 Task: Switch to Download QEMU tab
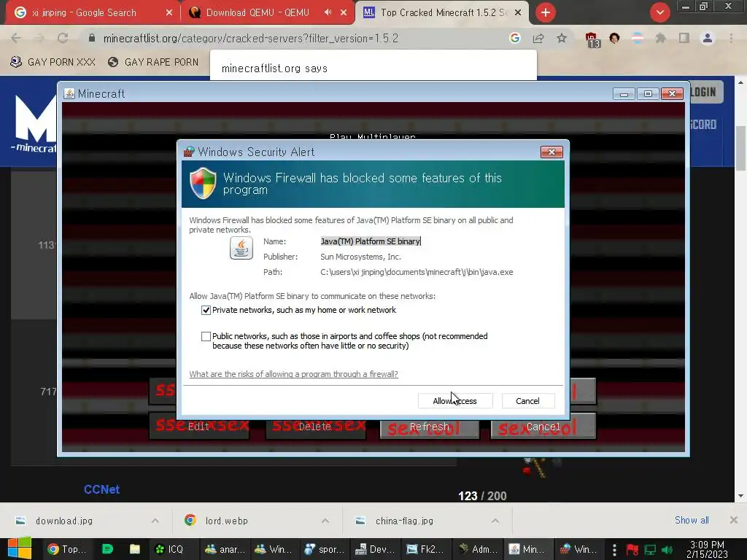pyautogui.click(x=258, y=13)
